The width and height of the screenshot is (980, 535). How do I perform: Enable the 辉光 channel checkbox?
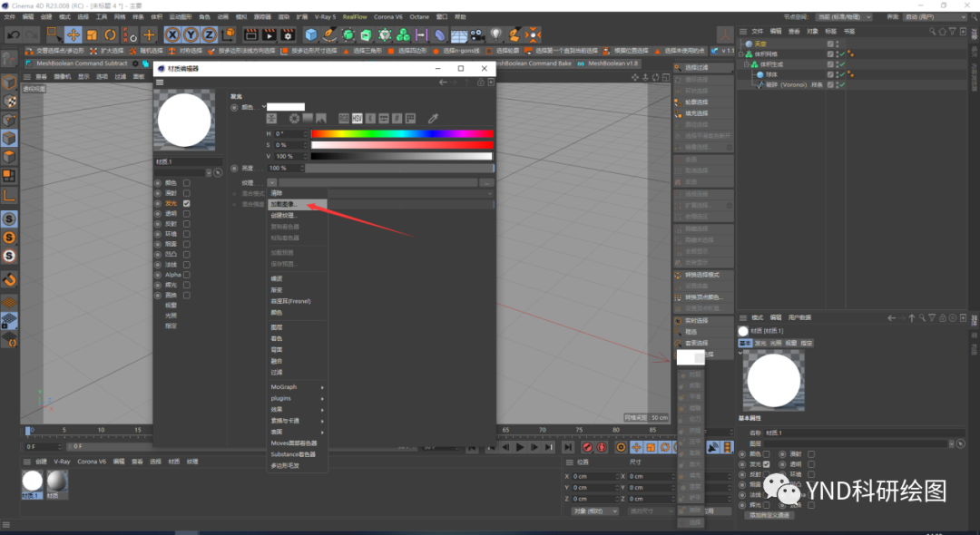click(186, 285)
